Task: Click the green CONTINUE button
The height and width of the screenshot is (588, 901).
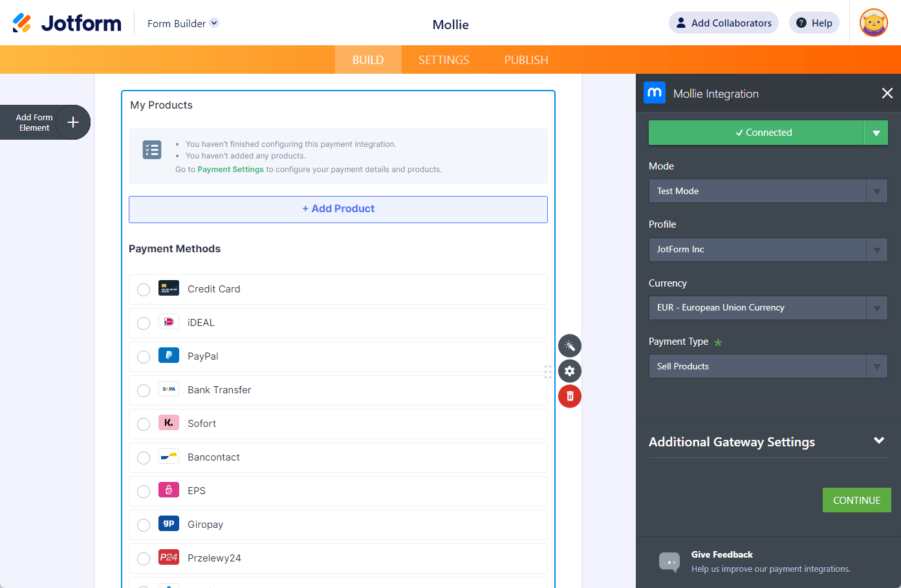Action: click(857, 500)
